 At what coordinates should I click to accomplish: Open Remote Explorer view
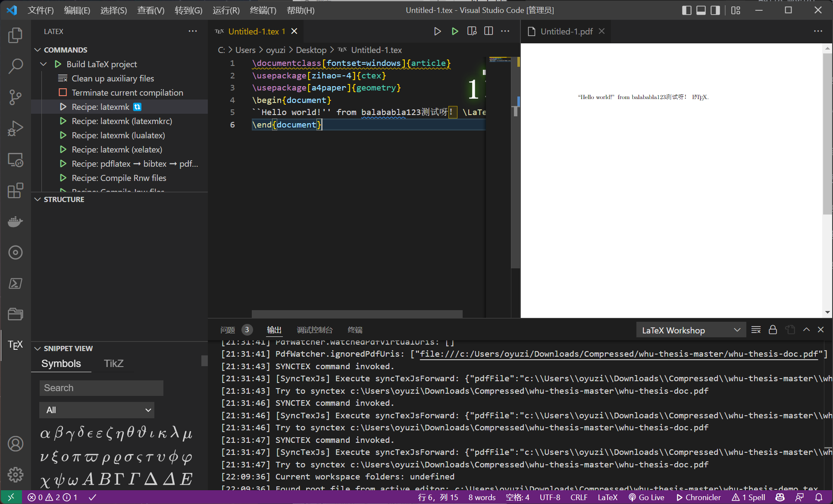[x=16, y=160]
